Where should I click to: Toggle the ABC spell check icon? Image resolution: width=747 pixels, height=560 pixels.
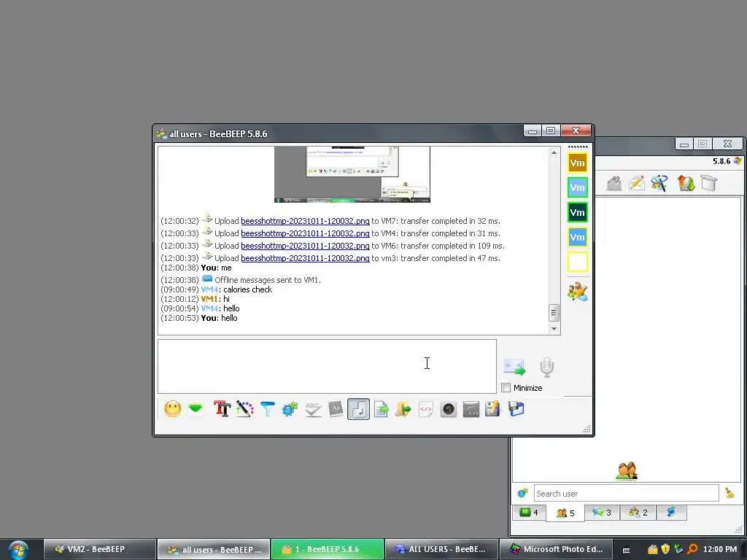[312, 409]
